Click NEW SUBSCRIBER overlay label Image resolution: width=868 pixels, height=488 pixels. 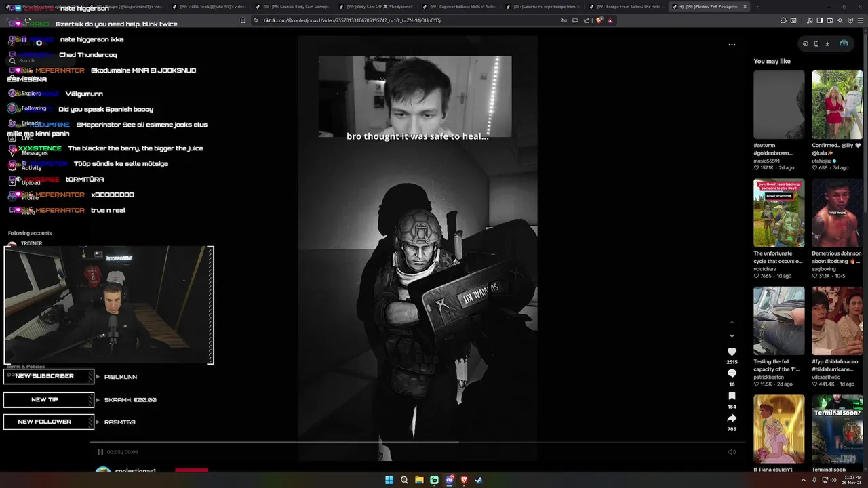point(49,376)
